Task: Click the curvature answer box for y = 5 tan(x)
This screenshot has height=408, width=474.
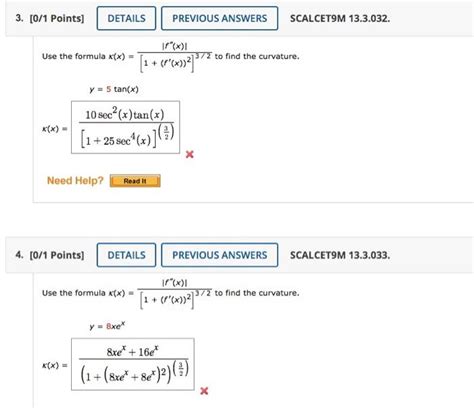Action: [x=126, y=127]
